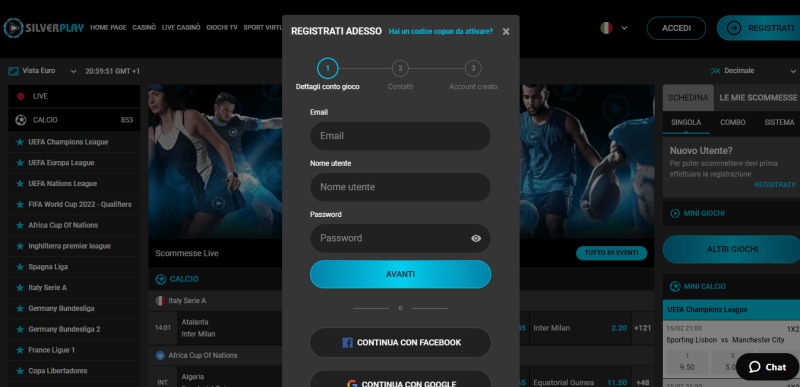
Task: Continue with Google button
Action: [400, 379]
